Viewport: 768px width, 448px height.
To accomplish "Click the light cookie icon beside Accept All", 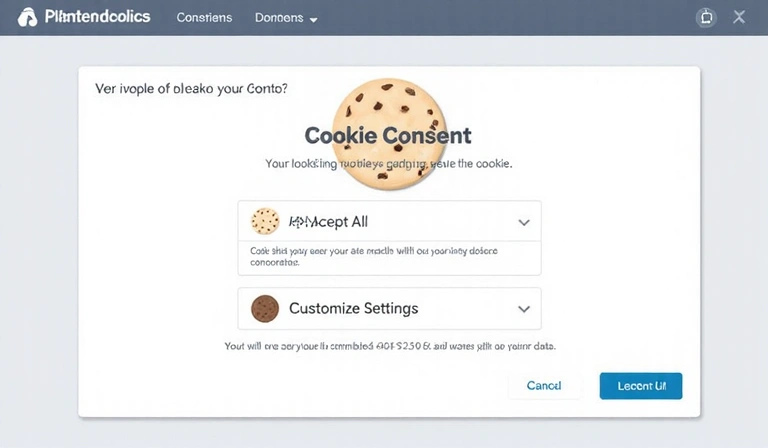I will [x=264, y=221].
